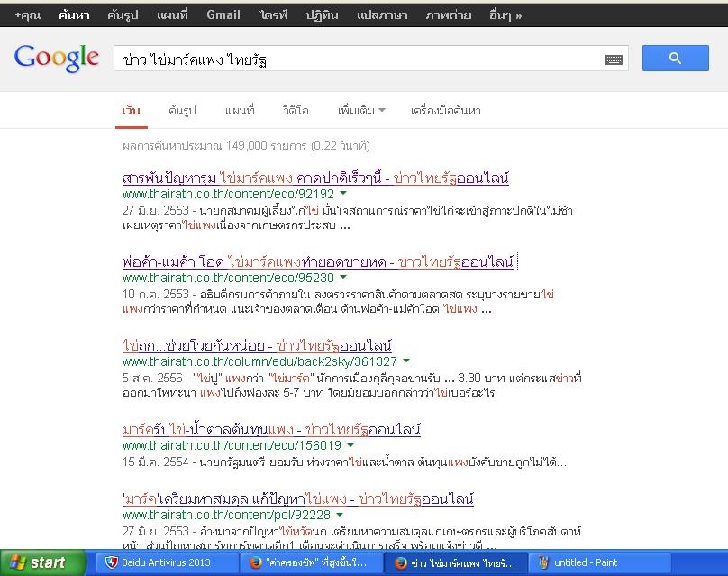This screenshot has width=728, height=576.
Task: Click ค้นหา in the top black bar
Action: tap(74, 14)
